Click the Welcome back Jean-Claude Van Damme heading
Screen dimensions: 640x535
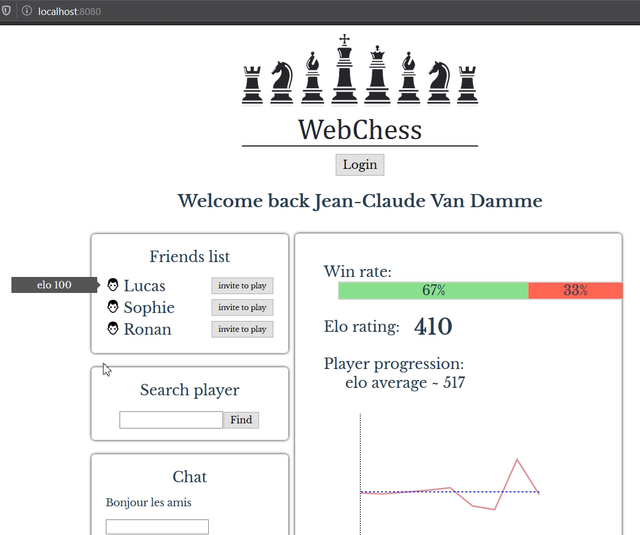point(360,201)
